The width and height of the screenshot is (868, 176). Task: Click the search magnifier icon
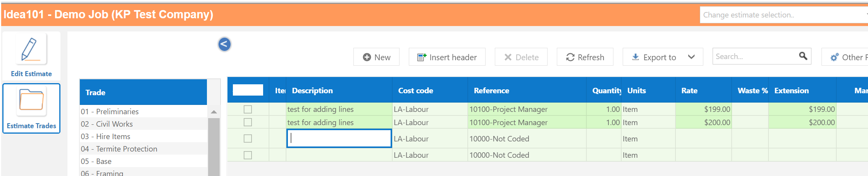pyautogui.click(x=803, y=56)
